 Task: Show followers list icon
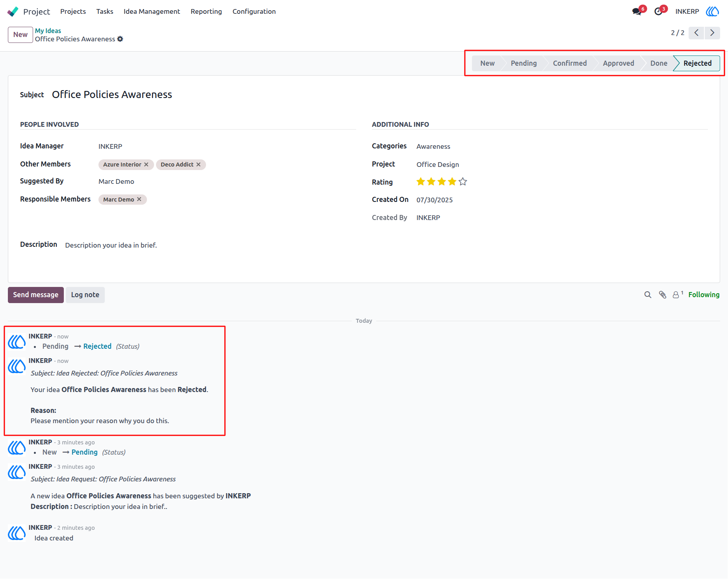678,294
